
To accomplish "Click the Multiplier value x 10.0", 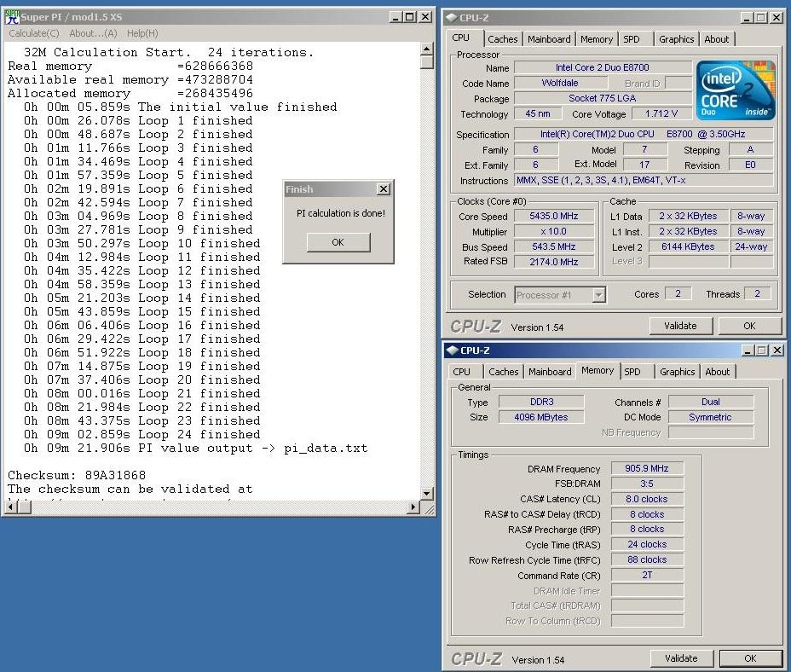I will [x=553, y=231].
